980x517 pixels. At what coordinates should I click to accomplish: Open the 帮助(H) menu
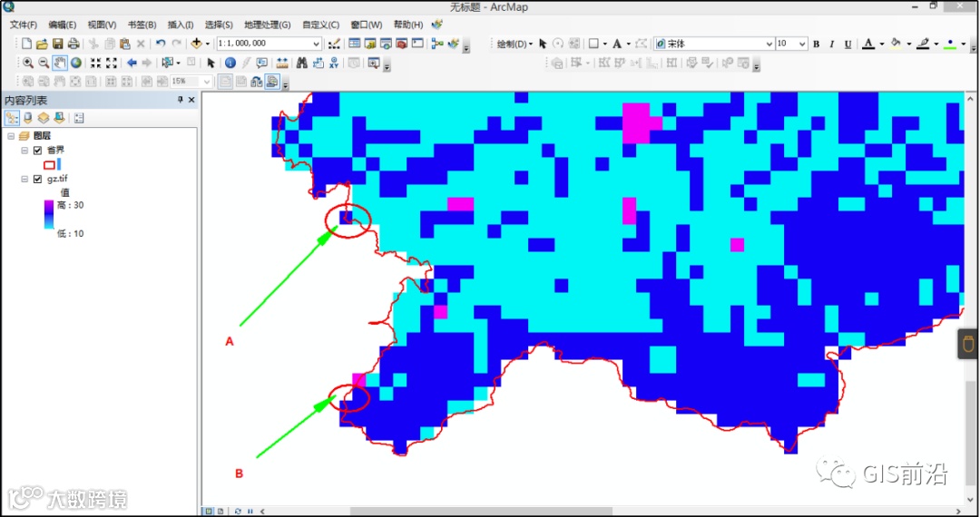pos(408,24)
